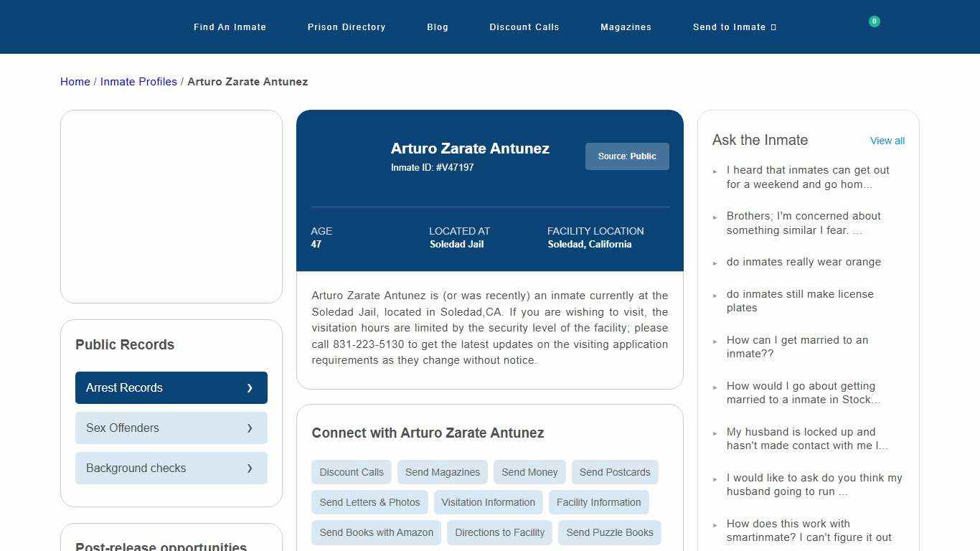The height and width of the screenshot is (551, 980).
Task: Open the "Find An Inmate" menu
Action: tap(230, 27)
